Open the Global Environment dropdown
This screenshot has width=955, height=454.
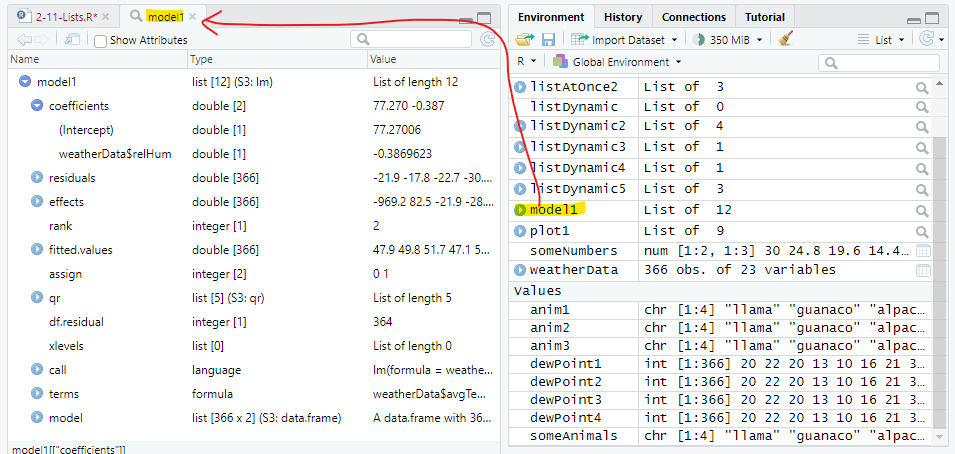(x=617, y=62)
